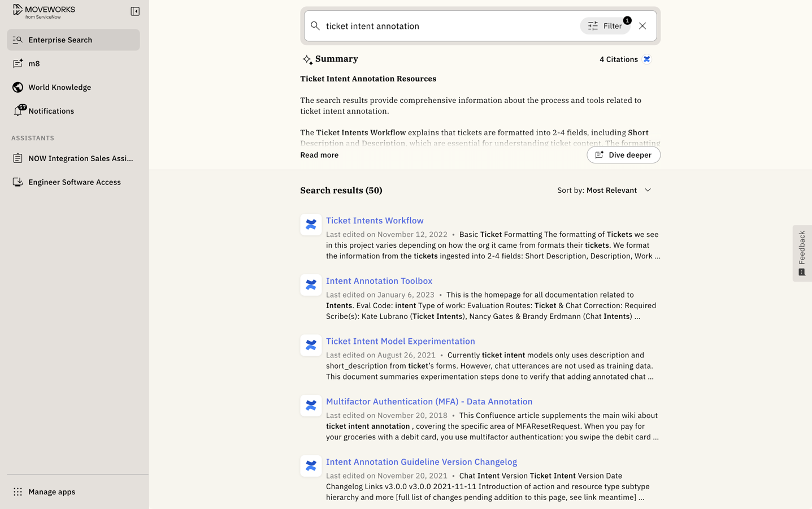The image size is (812, 509).
Task: Click the Feedback tab on the right edge
Action: tap(802, 252)
